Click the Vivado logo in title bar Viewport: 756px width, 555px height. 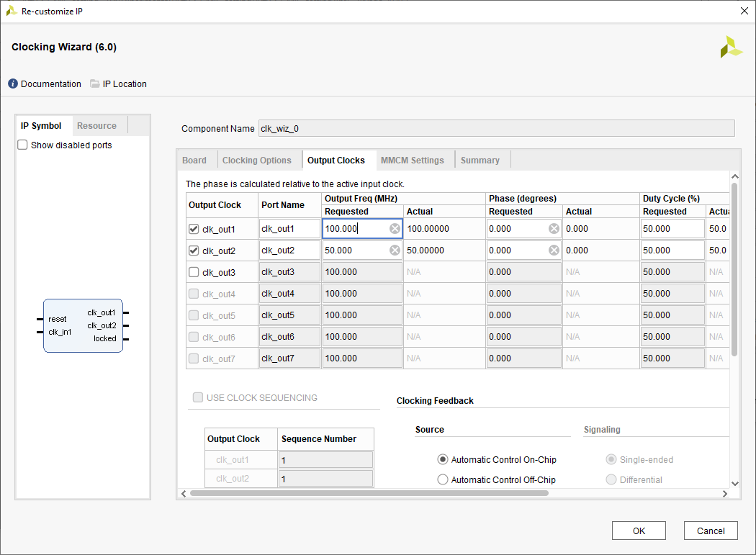click(11, 11)
